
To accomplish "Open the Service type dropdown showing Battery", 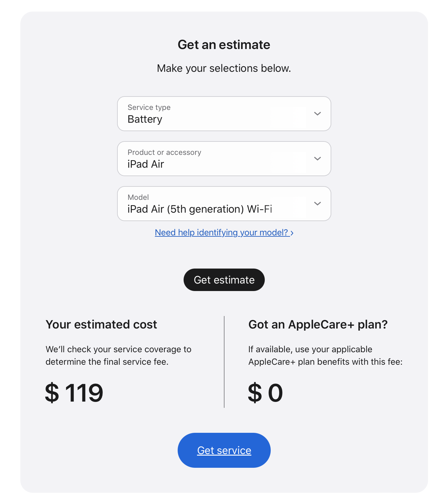I will point(219,114).
